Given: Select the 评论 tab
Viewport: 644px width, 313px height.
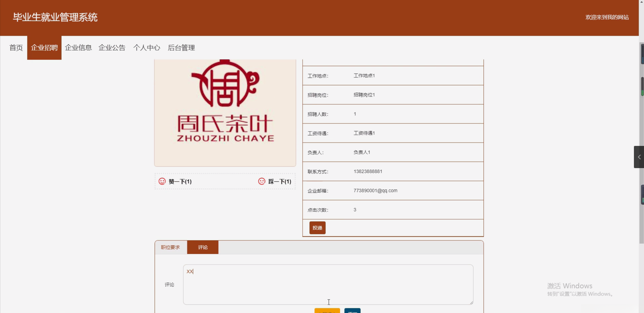Looking at the screenshot, I should click(x=203, y=247).
